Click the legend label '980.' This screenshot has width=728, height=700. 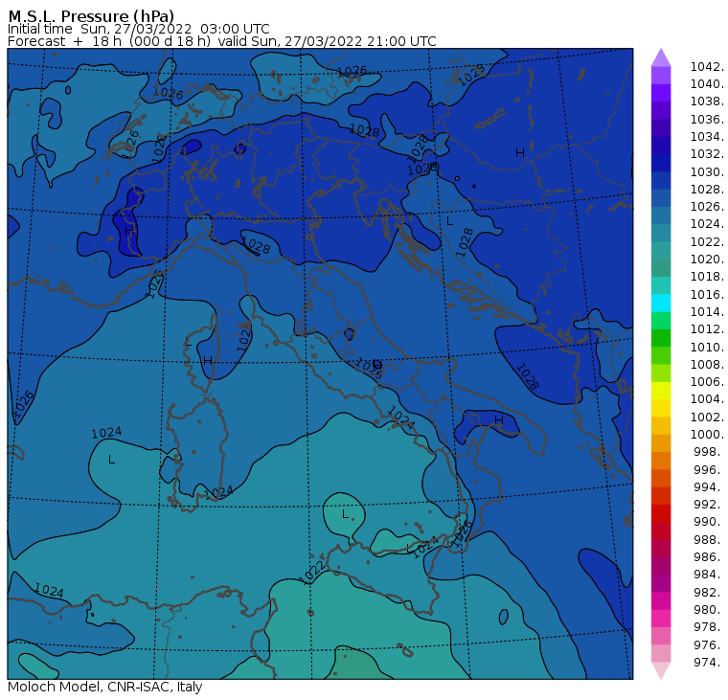[709, 609]
